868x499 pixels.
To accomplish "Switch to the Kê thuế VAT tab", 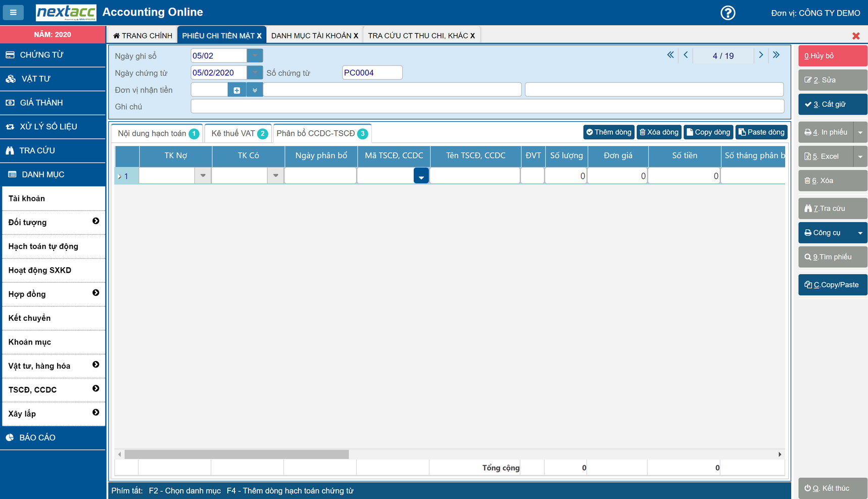I will [x=238, y=133].
